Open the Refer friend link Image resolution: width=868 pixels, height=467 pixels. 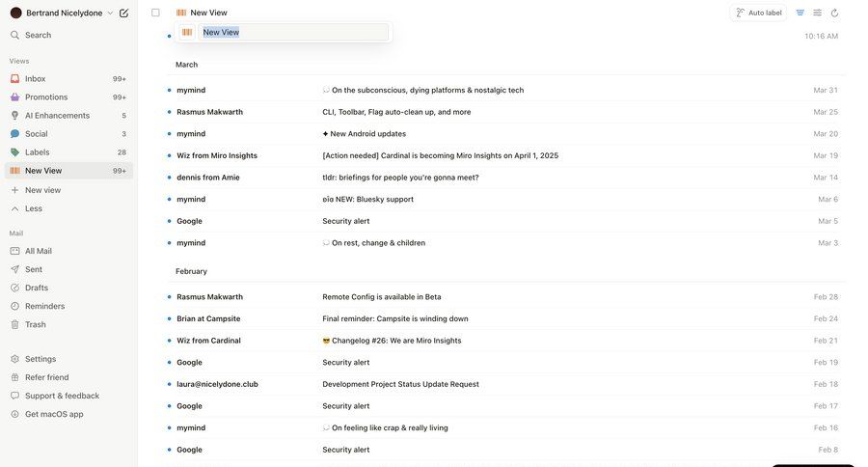tap(47, 377)
